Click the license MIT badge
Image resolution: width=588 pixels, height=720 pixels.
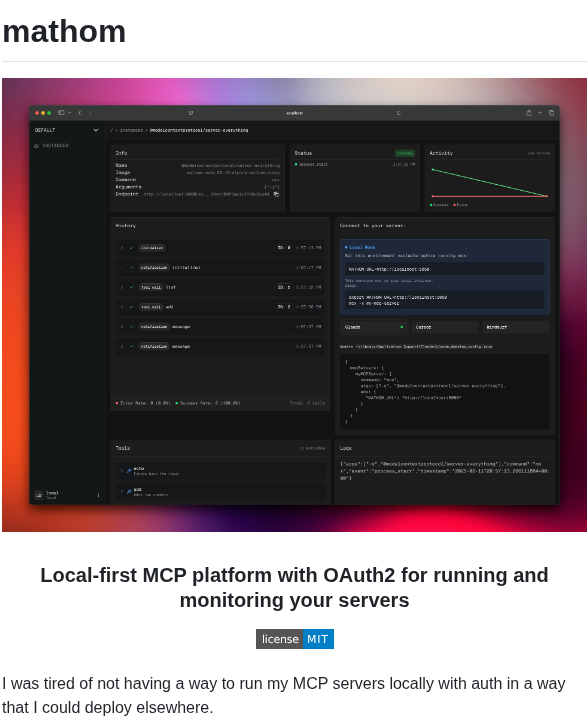[x=295, y=639]
